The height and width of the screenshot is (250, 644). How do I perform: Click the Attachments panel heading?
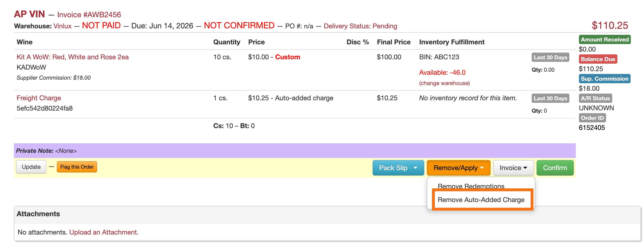38,214
